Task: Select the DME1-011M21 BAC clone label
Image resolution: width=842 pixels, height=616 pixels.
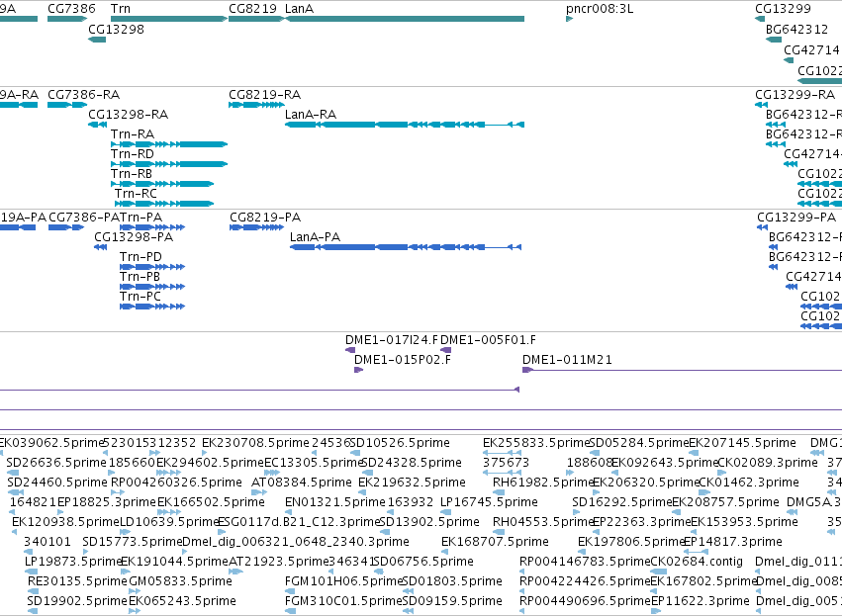Action: coord(567,360)
